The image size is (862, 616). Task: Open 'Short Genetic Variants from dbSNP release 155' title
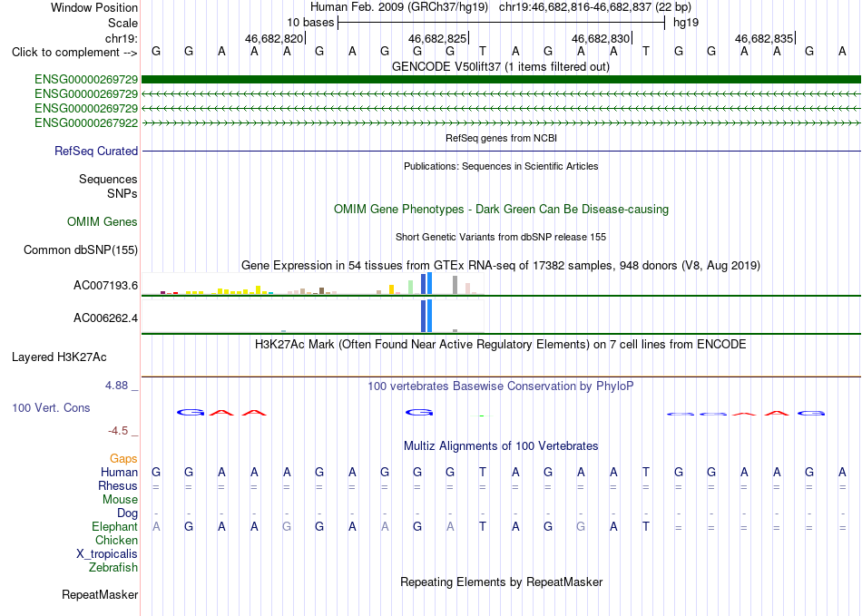tap(501, 237)
